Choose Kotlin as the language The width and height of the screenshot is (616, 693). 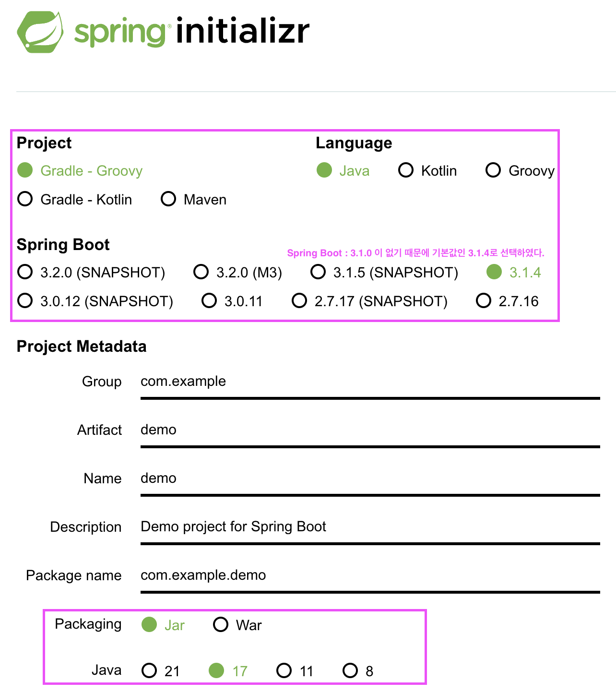[427, 170]
